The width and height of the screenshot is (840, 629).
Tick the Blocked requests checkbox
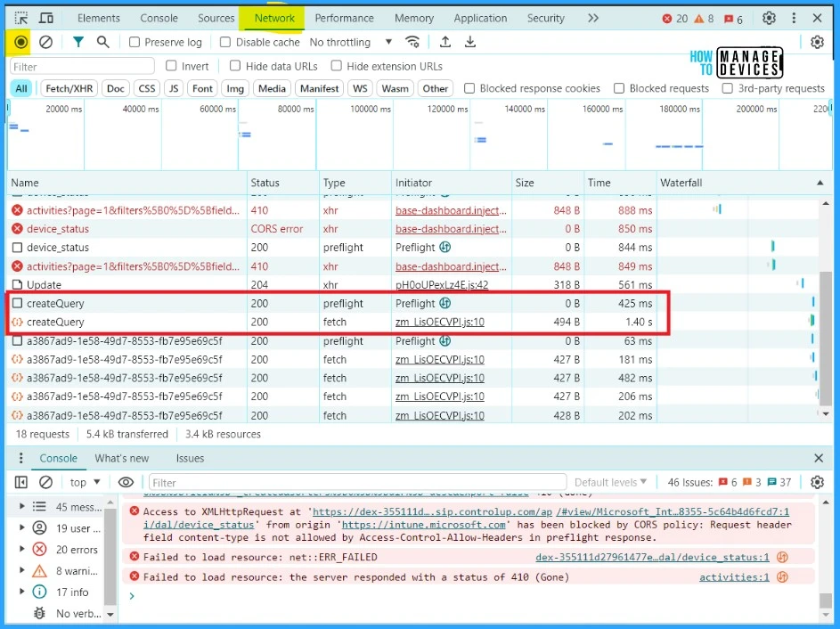point(619,88)
